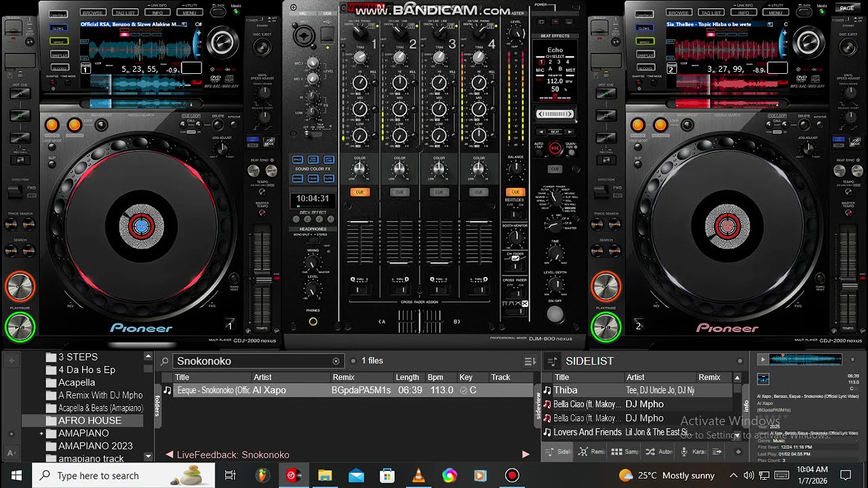Click the Back button on left deck

click(217, 12)
